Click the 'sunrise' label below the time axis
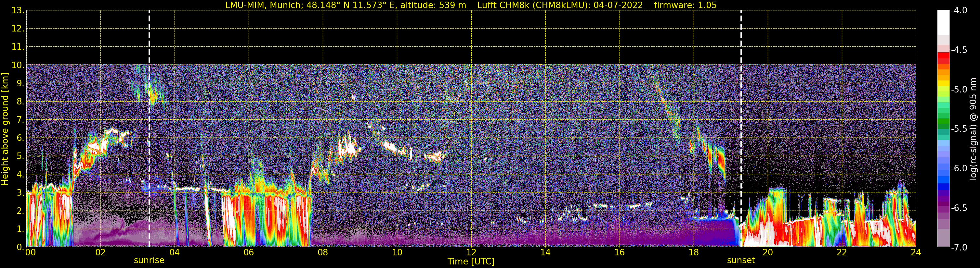This screenshot has height=268, width=980. pos(149,261)
